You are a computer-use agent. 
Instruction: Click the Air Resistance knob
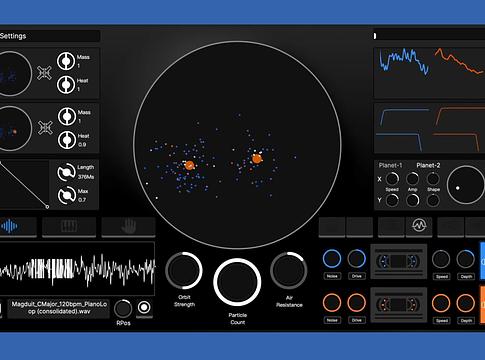[289, 270]
